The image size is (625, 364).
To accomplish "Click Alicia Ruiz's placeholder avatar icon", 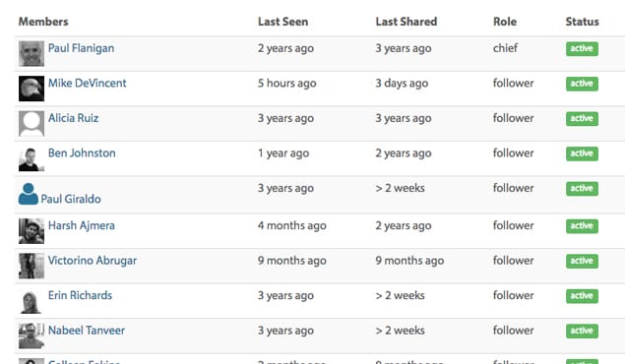I will (31, 123).
